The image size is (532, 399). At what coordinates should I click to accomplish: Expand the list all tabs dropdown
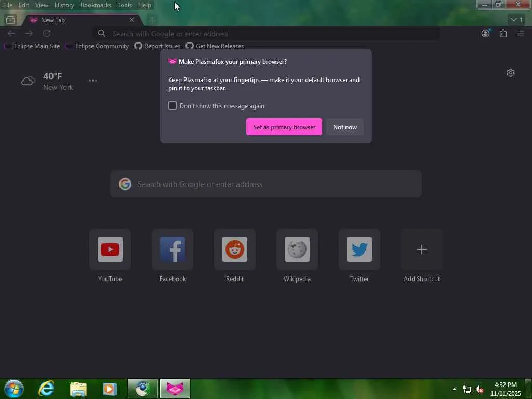coord(517,20)
